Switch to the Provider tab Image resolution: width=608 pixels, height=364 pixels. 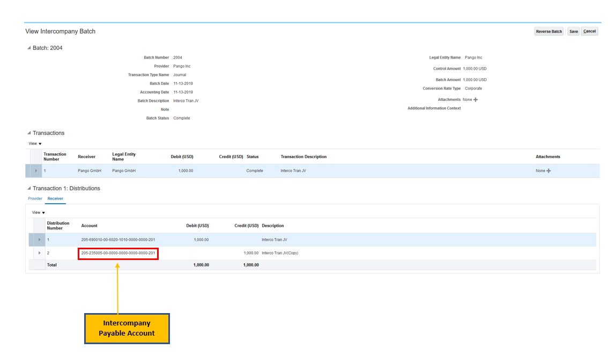click(35, 199)
